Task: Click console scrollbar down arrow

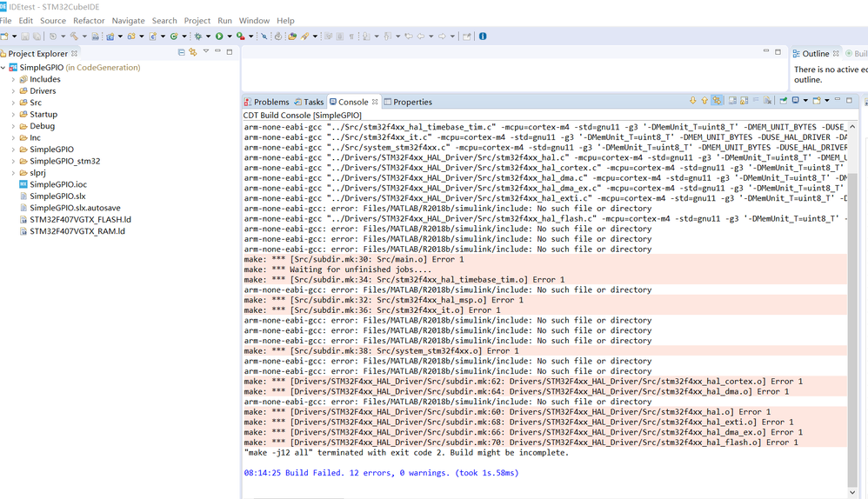Action: [x=852, y=492]
